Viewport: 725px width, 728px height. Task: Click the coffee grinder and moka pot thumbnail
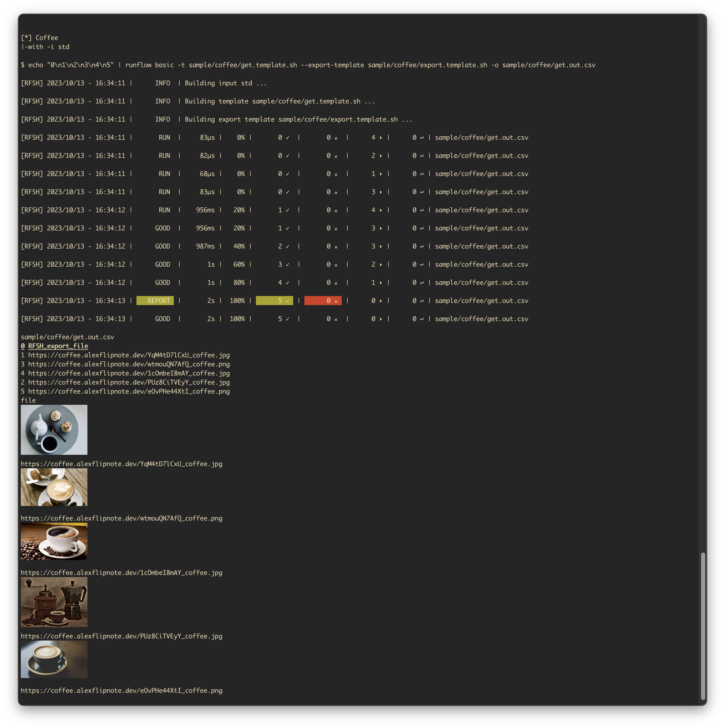(x=54, y=602)
